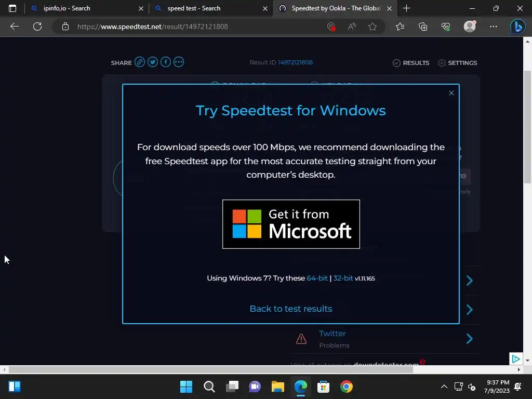Open the profile avatar menu
This screenshot has height=399, width=532.
(x=470, y=26)
